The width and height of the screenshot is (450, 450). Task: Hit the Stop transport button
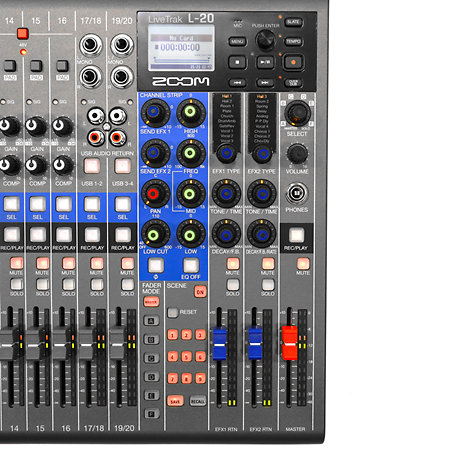pos(237,62)
